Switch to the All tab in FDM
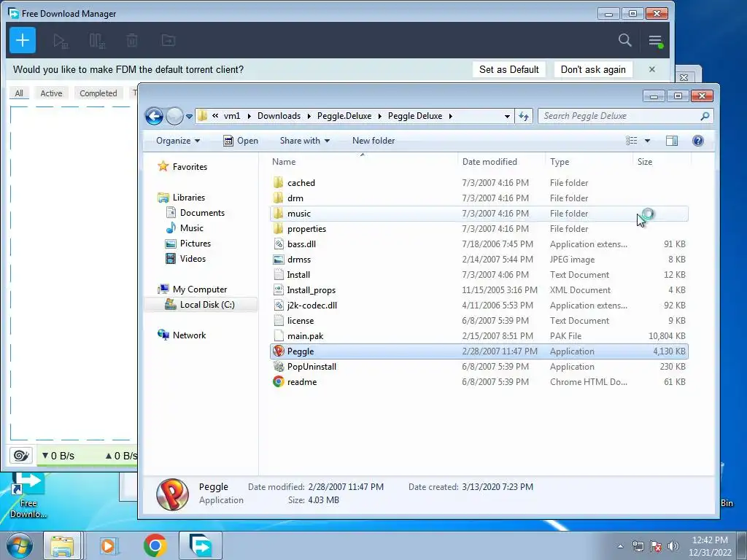Image resolution: width=747 pixels, height=560 pixels. click(x=19, y=93)
